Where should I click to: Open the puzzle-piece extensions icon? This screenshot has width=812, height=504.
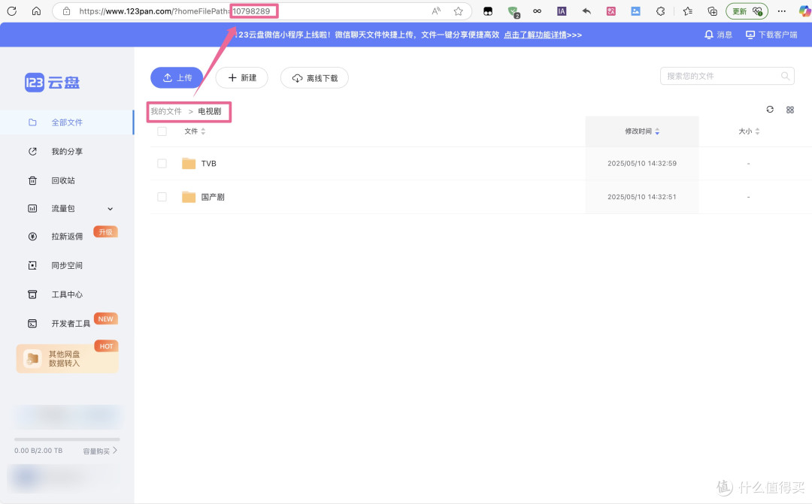[660, 11]
